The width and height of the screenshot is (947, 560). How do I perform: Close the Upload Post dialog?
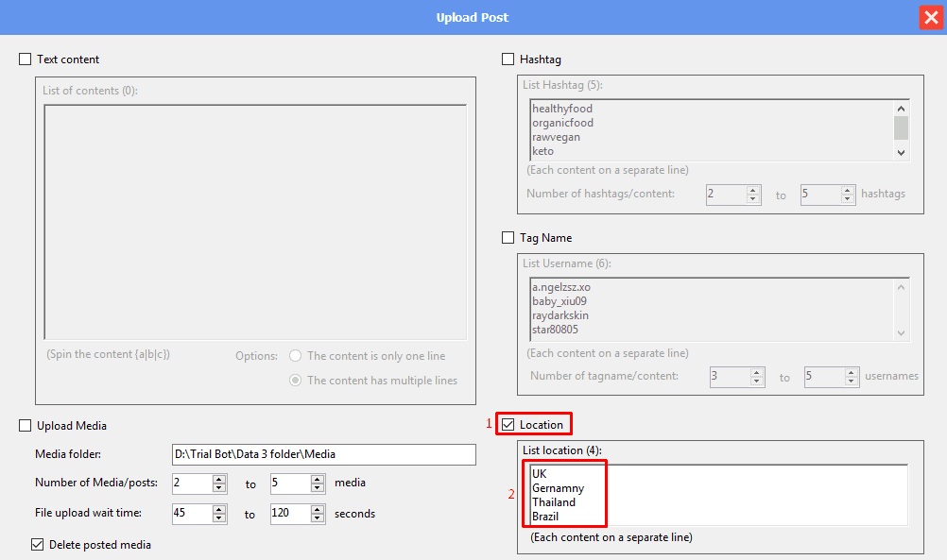(x=929, y=17)
